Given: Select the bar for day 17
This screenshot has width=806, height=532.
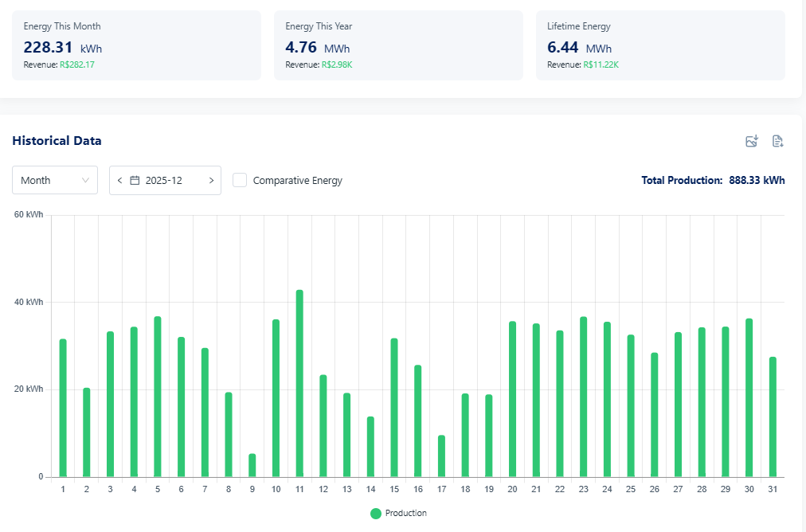Looking at the screenshot, I should point(441,456).
